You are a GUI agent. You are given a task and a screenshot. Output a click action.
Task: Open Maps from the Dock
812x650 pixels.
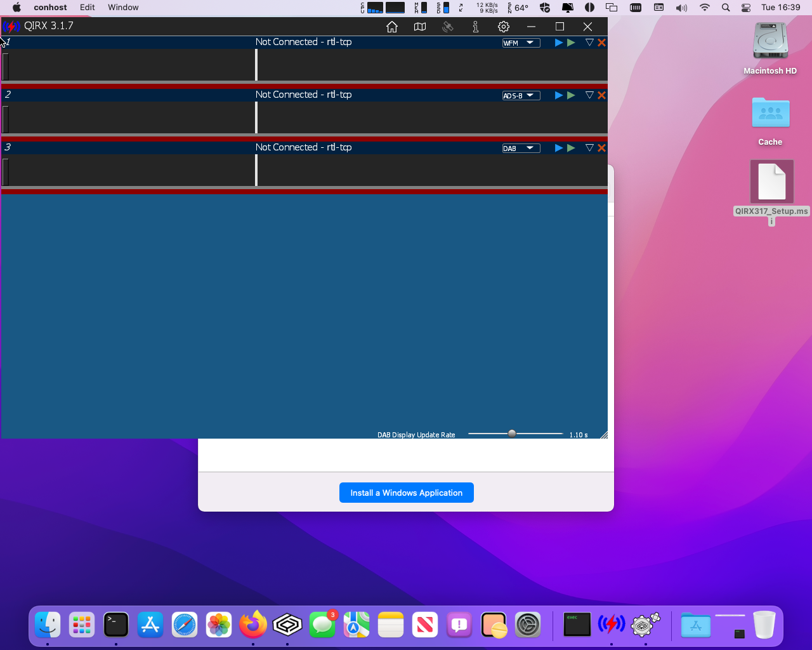357,625
